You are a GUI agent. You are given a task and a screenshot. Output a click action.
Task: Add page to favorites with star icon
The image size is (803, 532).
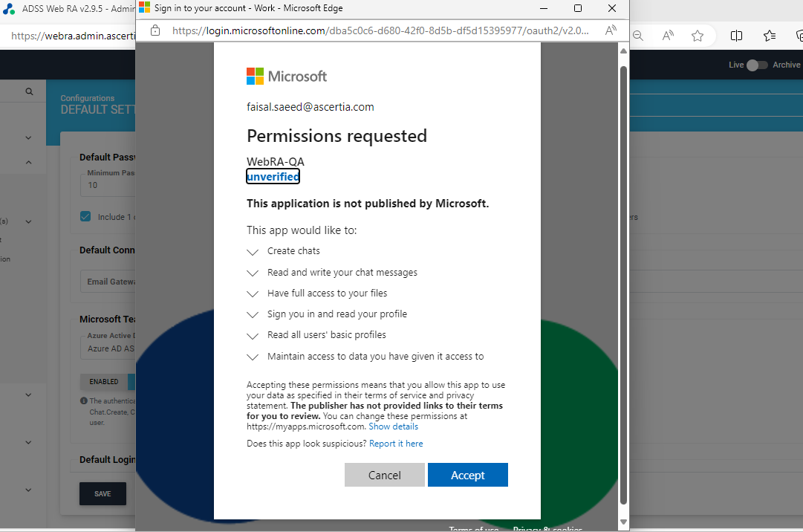pyautogui.click(x=697, y=36)
